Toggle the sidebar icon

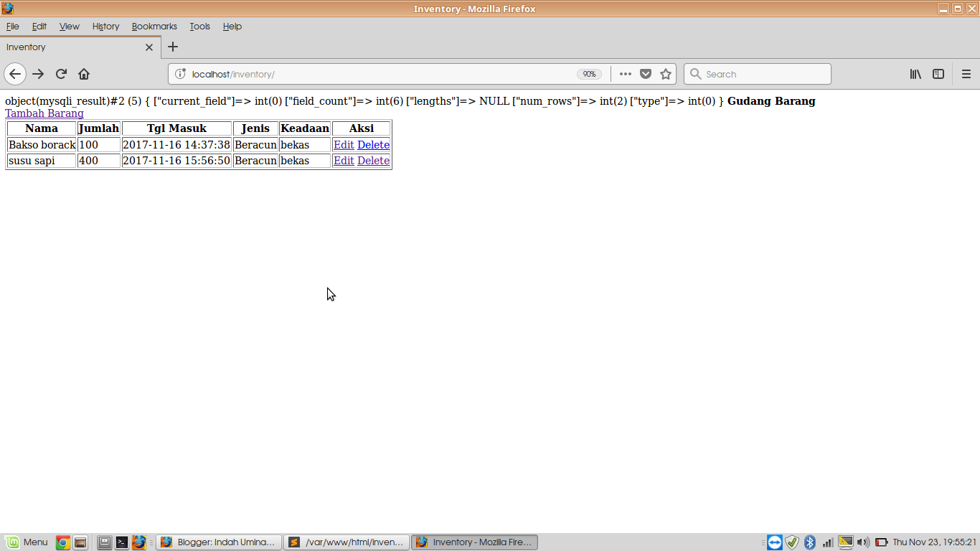(938, 74)
